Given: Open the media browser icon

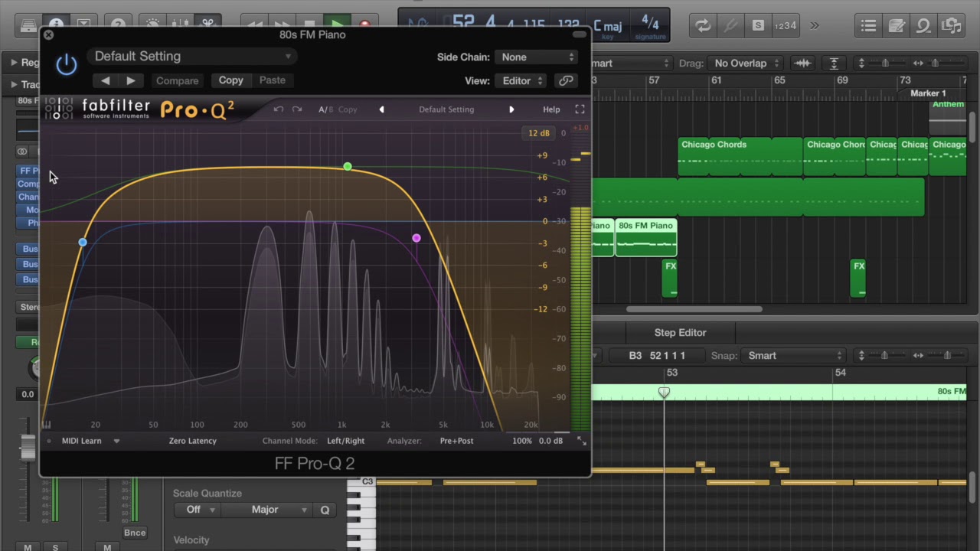Looking at the screenshot, I should coord(951,25).
